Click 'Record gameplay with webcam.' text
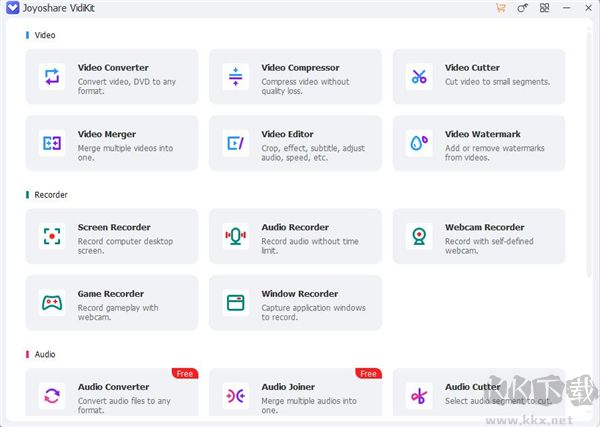 [118, 312]
